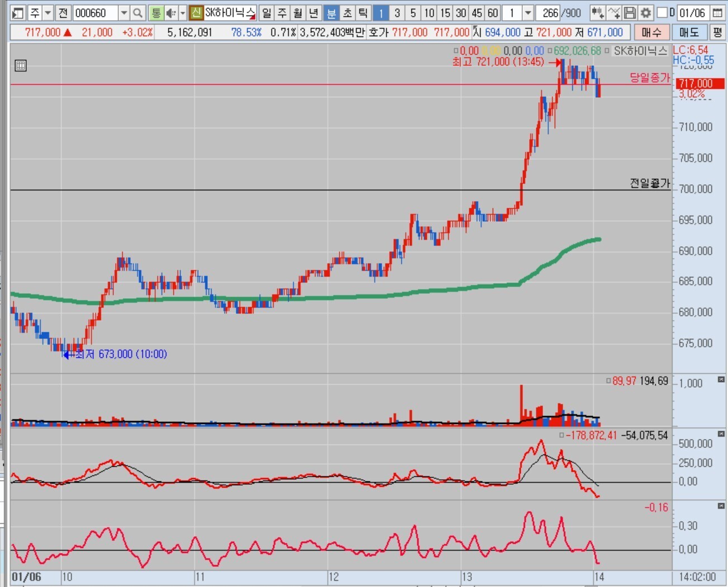This screenshot has width=728, height=587.
Task: Switch to the 일 daily chart tab
Action: tap(267, 13)
